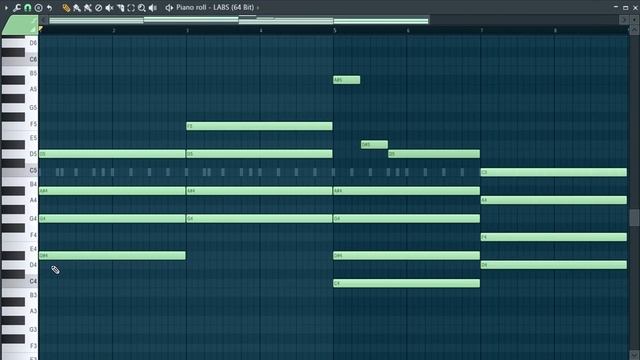Viewport: 640px width, 360px height.
Task: Click the right scroll arrow of overview bar
Action: pos(623,20)
